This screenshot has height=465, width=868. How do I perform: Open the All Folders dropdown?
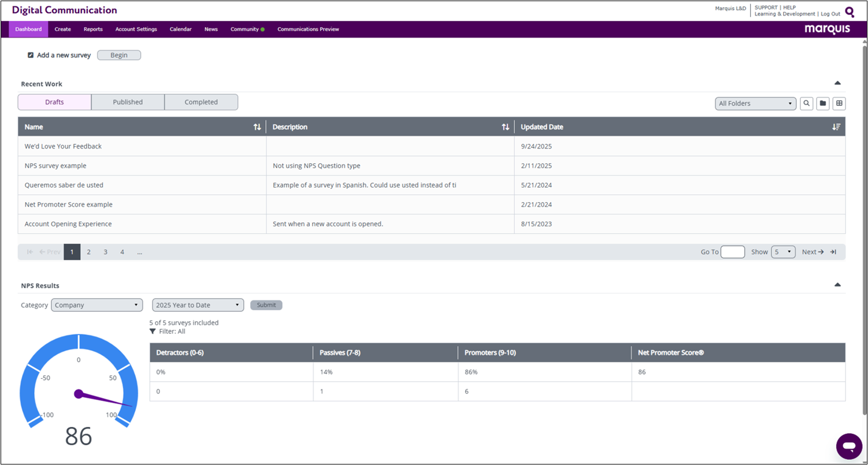coord(755,103)
